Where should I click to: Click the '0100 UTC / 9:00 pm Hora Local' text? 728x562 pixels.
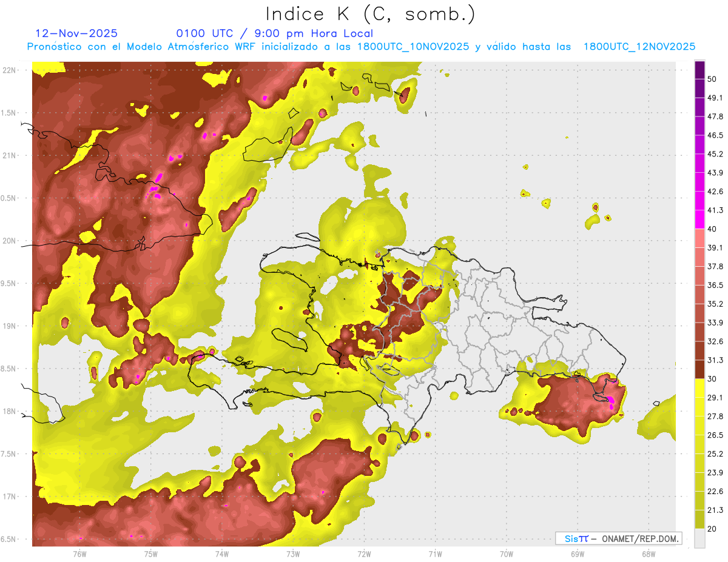coord(274,33)
